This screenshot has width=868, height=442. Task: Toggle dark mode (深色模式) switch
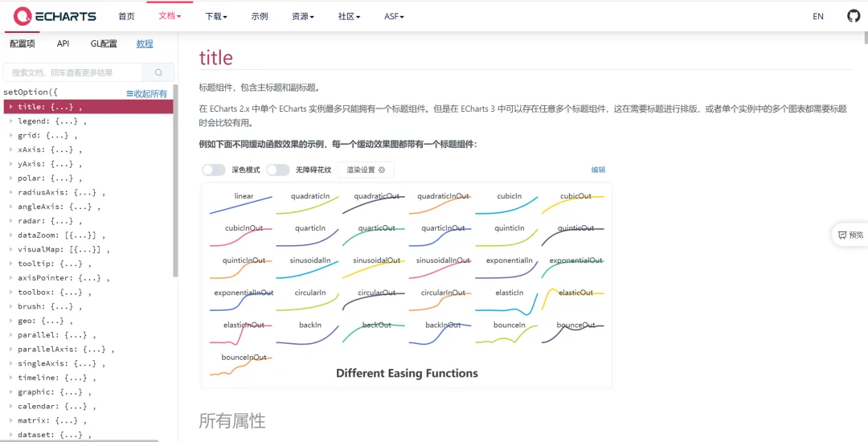pos(214,170)
